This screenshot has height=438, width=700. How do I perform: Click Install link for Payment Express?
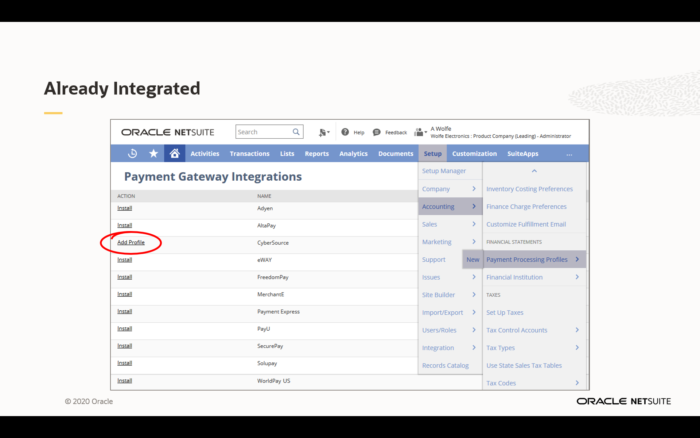pyautogui.click(x=125, y=311)
